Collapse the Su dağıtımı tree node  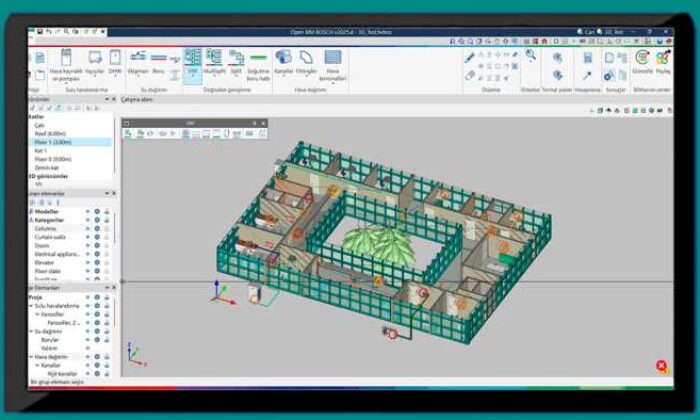click(31, 331)
